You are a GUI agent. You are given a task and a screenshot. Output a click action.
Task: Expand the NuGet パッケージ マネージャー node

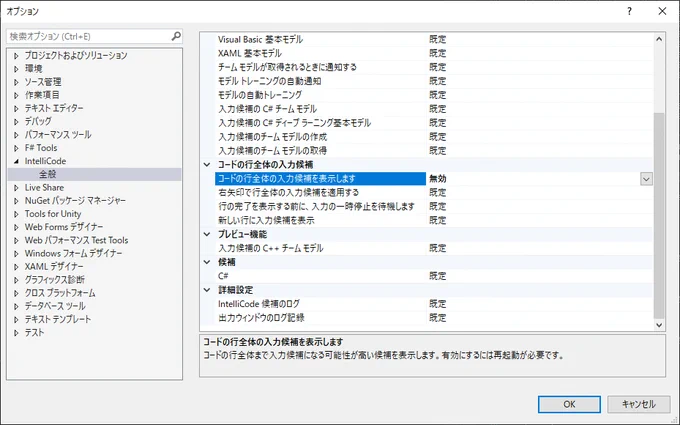coord(16,201)
